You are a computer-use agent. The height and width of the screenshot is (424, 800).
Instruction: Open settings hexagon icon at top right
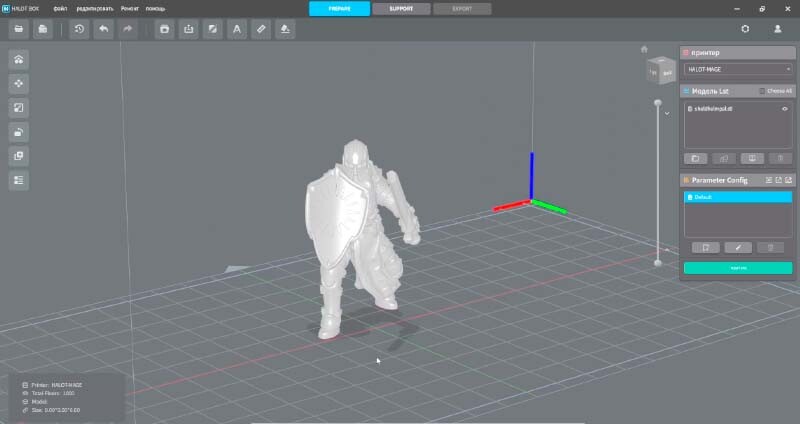coord(745,29)
